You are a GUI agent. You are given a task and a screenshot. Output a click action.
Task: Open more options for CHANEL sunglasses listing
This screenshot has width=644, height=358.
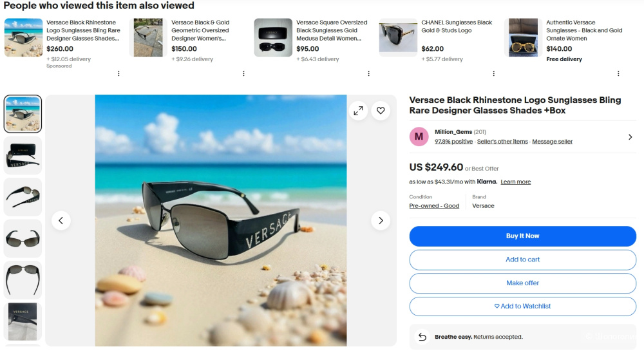493,73
